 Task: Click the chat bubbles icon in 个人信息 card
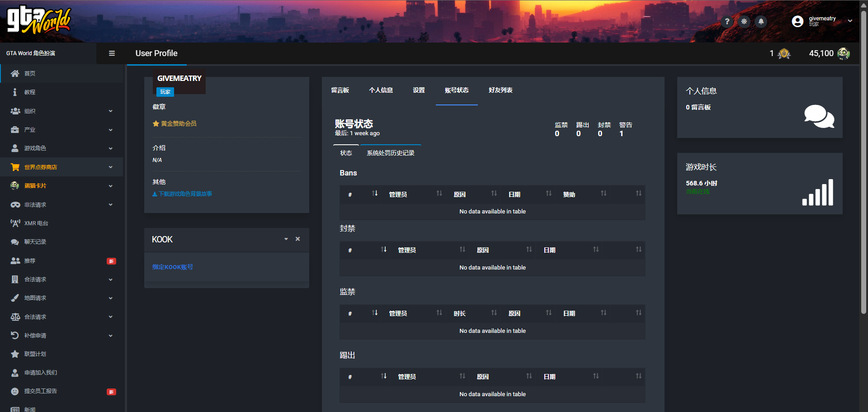[819, 116]
